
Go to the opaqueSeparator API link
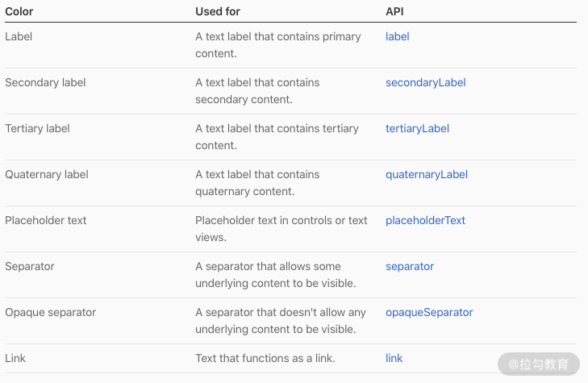click(x=429, y=312)
